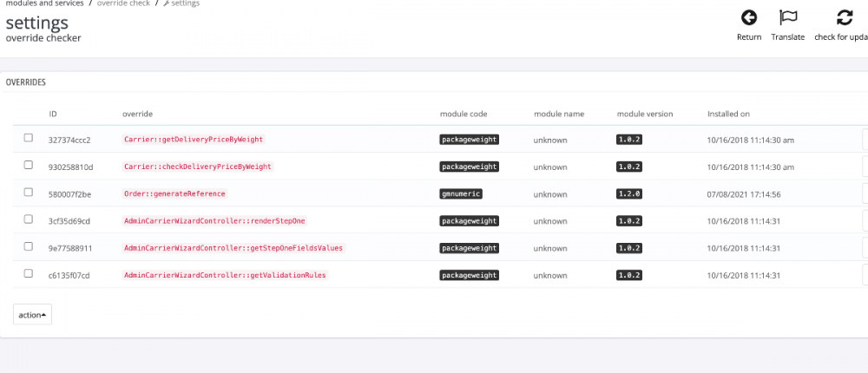
Task: Click the 'override' column header
Action: pos(138,114)
